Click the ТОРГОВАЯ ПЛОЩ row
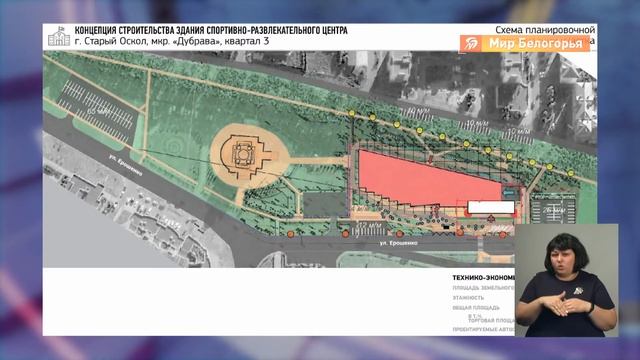This screenshot has width=640, height=360. pos(491,320)
